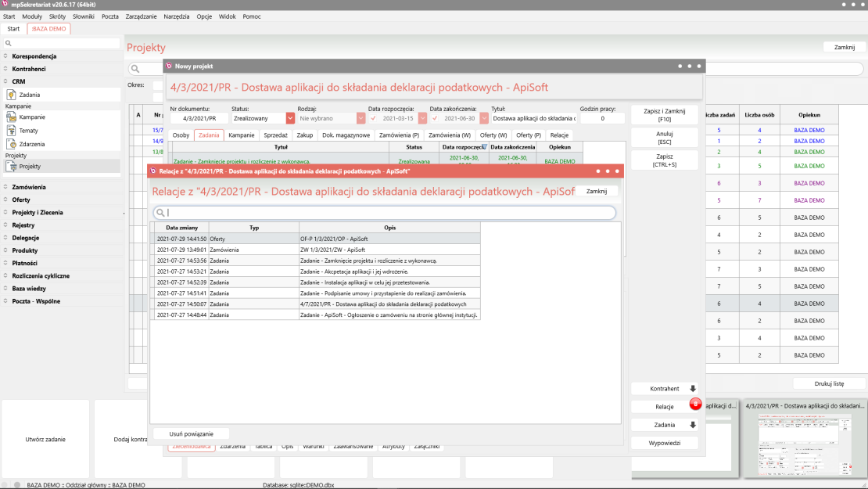868x489 pixels.
Task: Open the Słowniki menu
Action: (84, 16)
